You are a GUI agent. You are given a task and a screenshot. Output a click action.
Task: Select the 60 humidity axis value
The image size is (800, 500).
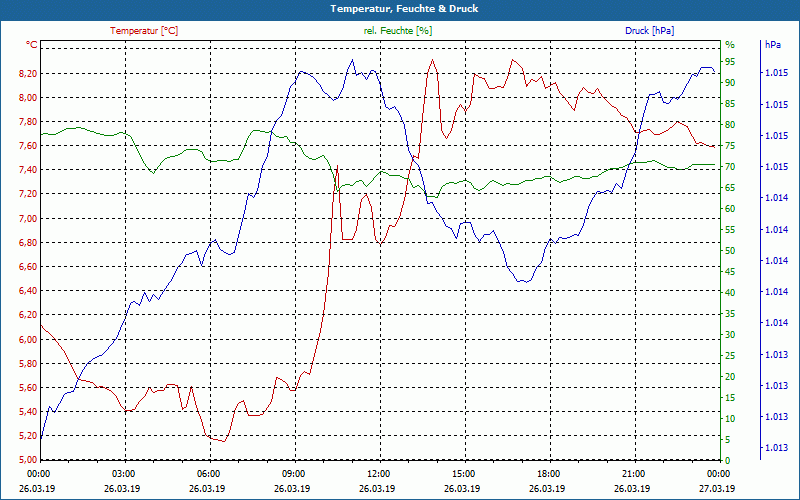730,209
